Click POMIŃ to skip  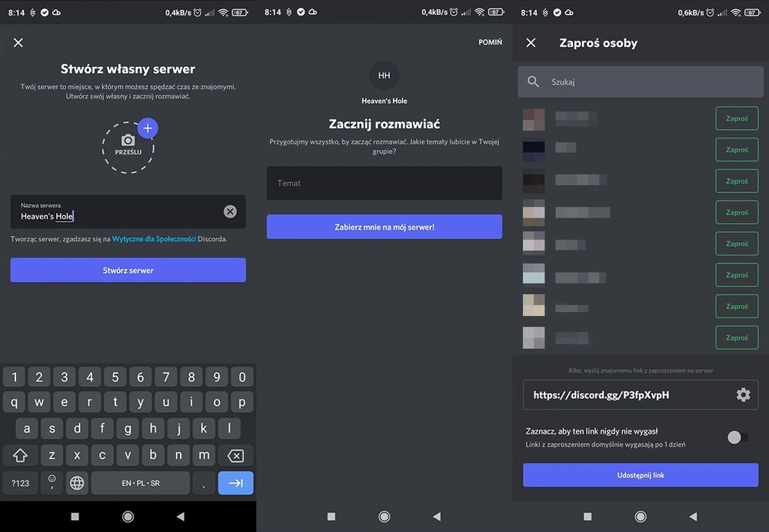[x=490, y=42]
